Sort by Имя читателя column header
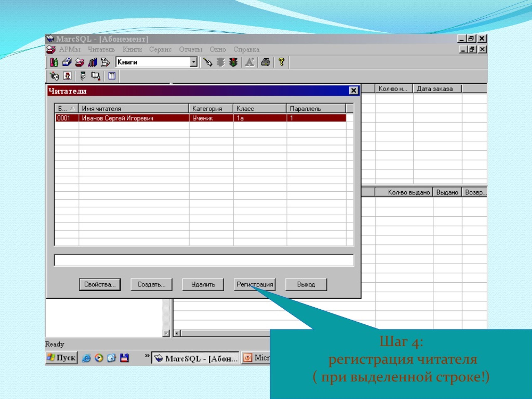The height and width of the screenshot is (399, 532). [133, 108]
